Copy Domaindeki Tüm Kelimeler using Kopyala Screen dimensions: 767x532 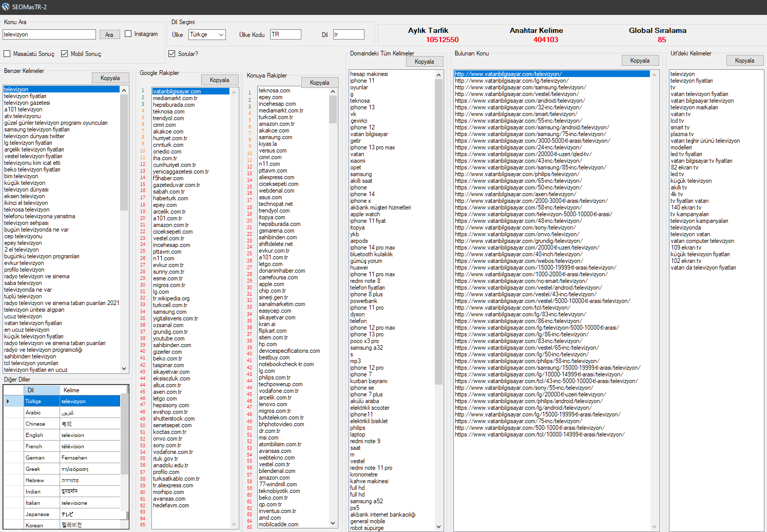coord(424,62)
